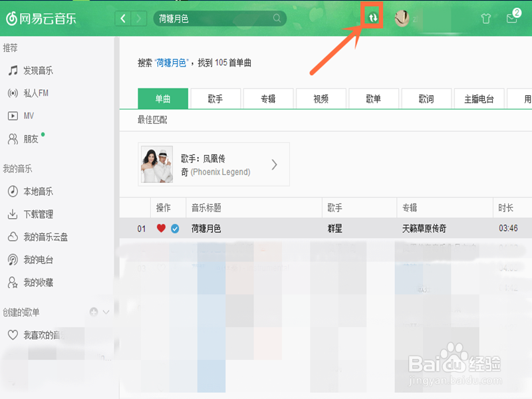Click the highlighted audio switch icon

[x=372, y=19]
